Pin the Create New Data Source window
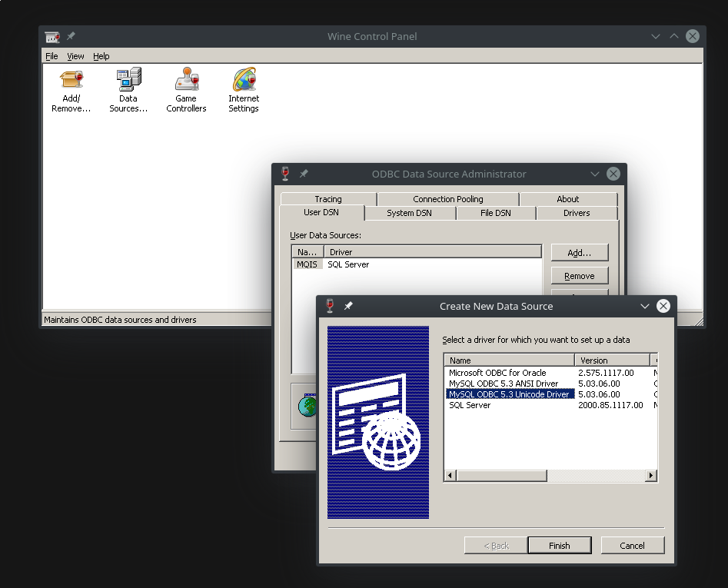 tap(348, 305)
